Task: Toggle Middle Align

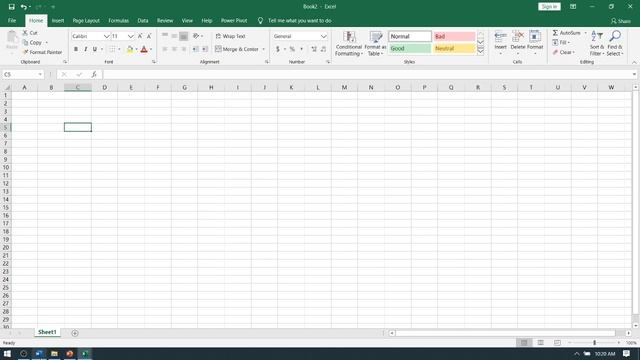Action: coord(174,36)
